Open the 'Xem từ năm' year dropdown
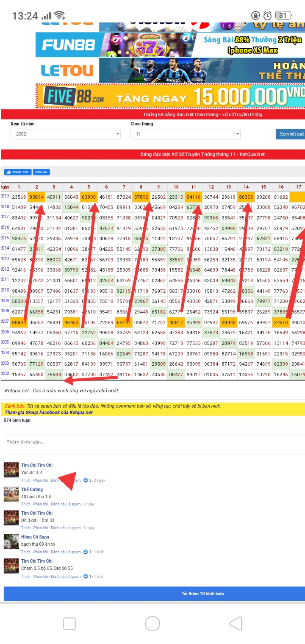 (x=65, y=134)
